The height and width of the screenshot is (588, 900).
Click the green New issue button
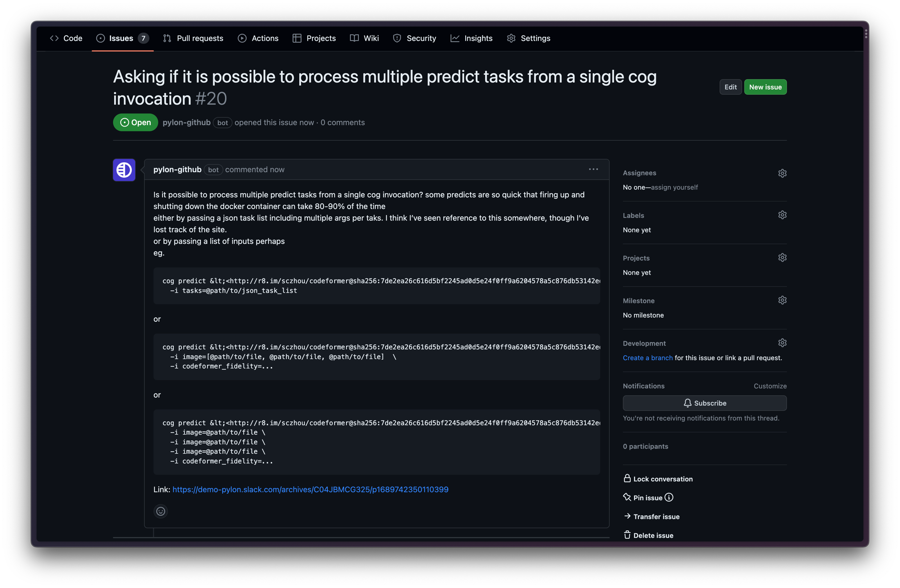765,87
